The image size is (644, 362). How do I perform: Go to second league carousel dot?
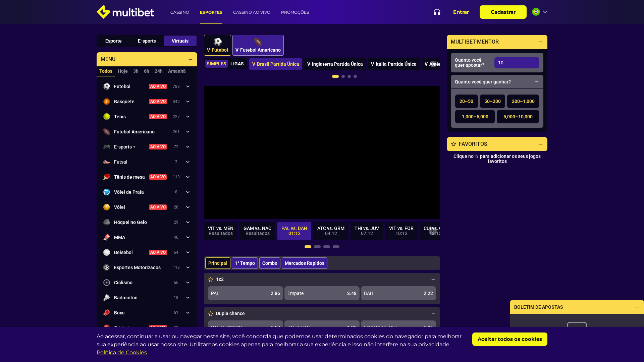pos(343,76)
